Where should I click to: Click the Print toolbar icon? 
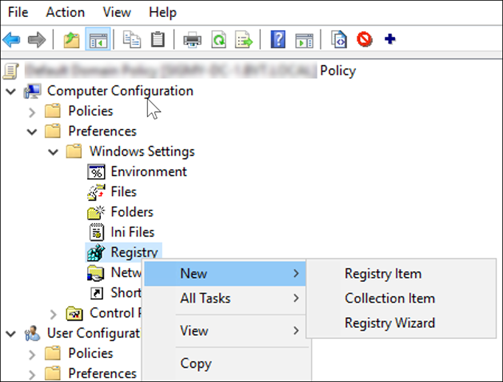192,40
